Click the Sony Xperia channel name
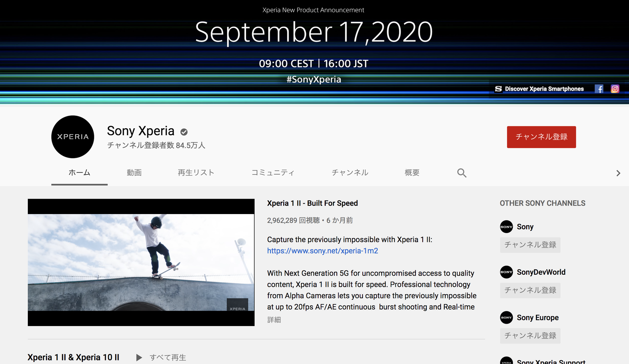 click(141, 131)
